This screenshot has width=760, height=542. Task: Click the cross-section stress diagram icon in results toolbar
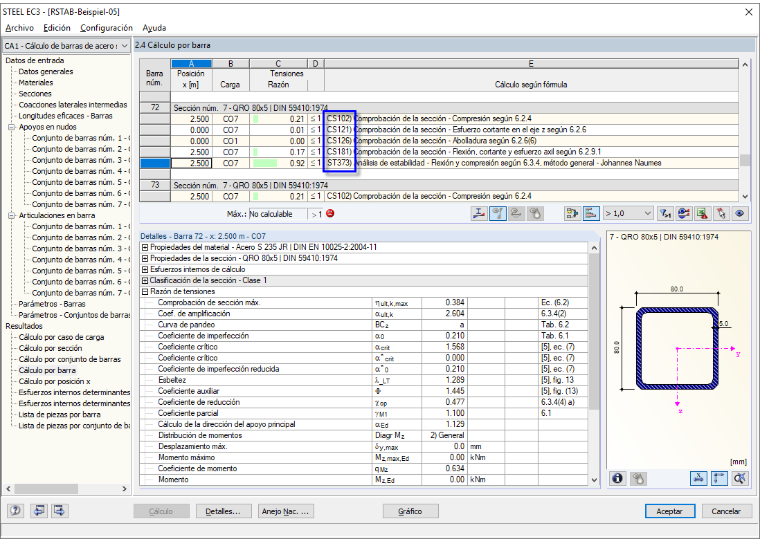479,213
